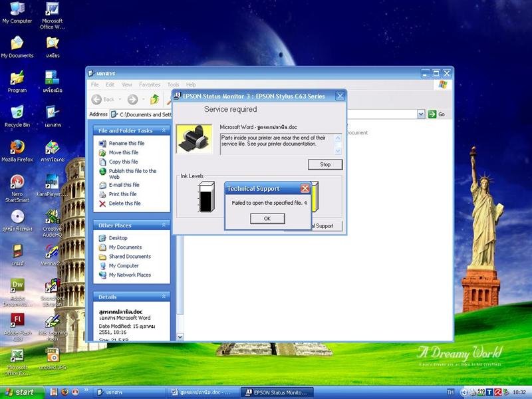532x399 pixels.
Task: Open the Help menu in Explorer
Action: click(x=191, y=84)
